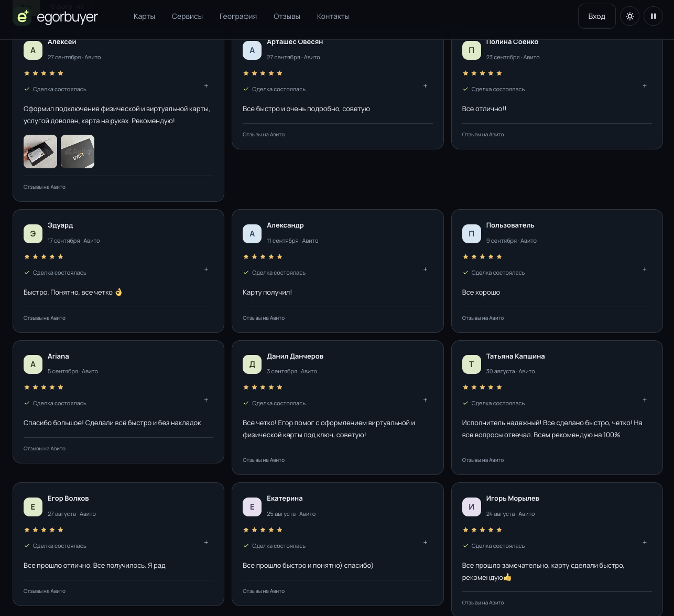Expand Полина Соенко's review plus icon
The width and height of the screenshot is (674, 616).
click(x=645, y=85)
